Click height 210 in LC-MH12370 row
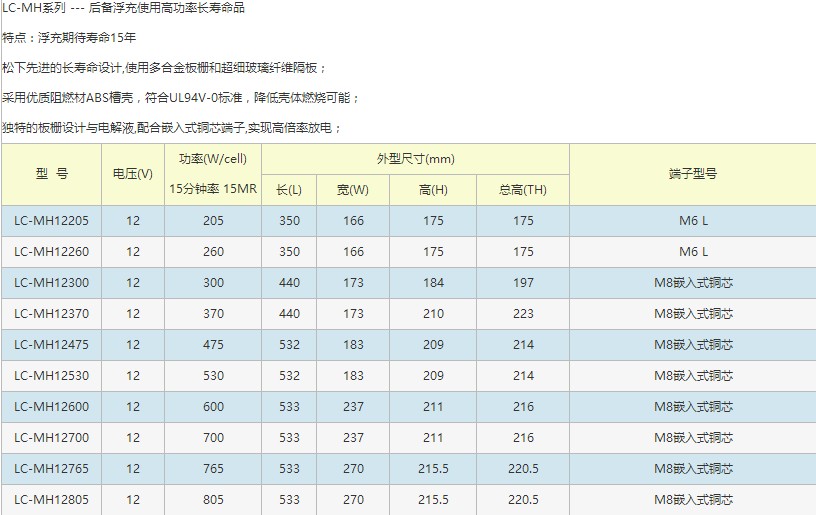 pyautogui.click(x=433, y=314)
